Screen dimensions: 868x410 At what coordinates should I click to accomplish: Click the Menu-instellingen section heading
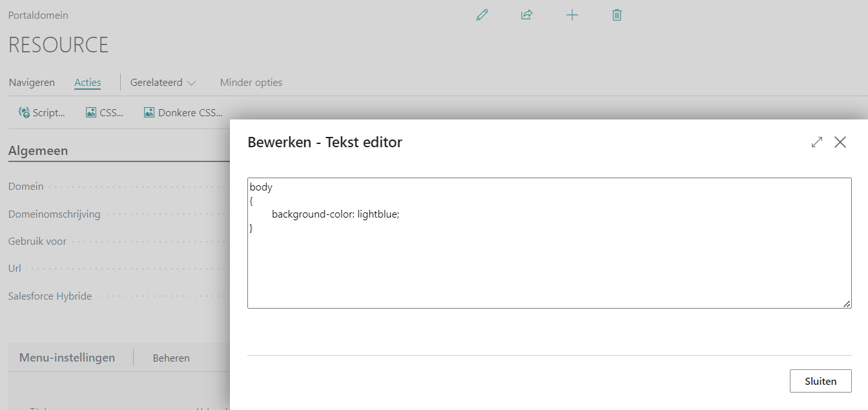[x=67, y=358]
